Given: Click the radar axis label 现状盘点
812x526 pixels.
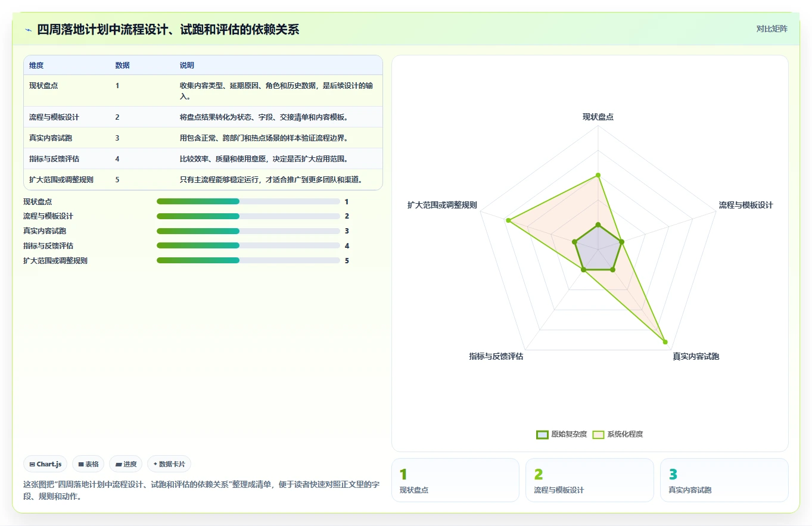Looking at the screenshot, I should (x=598, y=117).
